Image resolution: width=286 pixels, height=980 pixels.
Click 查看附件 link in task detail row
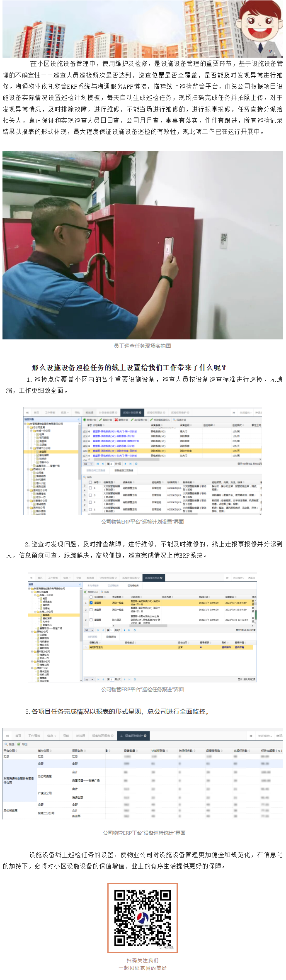[226, 647]
